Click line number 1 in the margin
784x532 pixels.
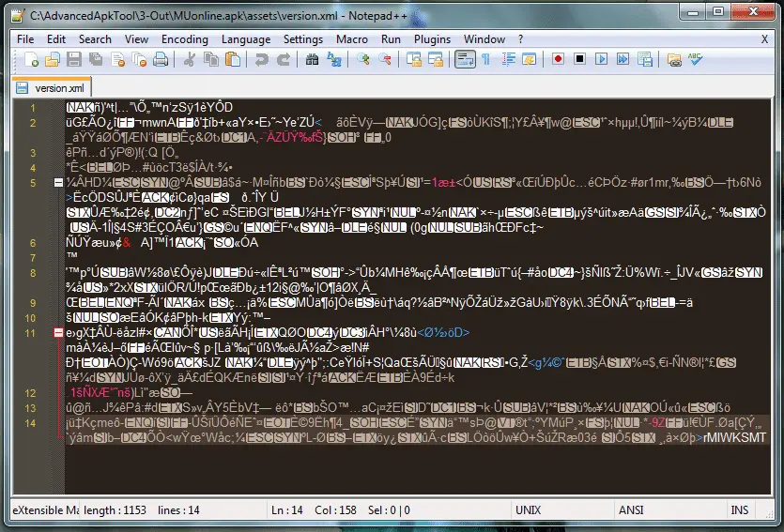pyautogui.click(x=33, y=107)
